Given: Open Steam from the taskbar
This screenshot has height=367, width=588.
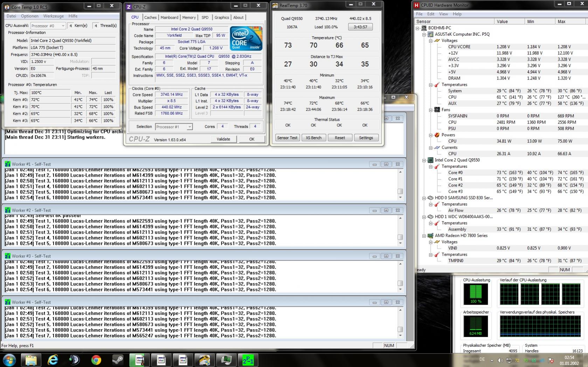Looking at the screenshot, I should (118, 360).
